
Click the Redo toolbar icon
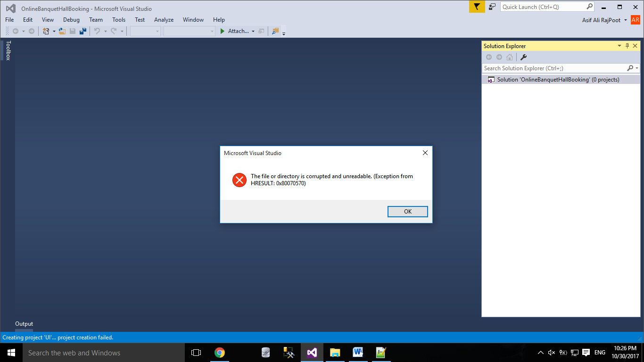114,31
